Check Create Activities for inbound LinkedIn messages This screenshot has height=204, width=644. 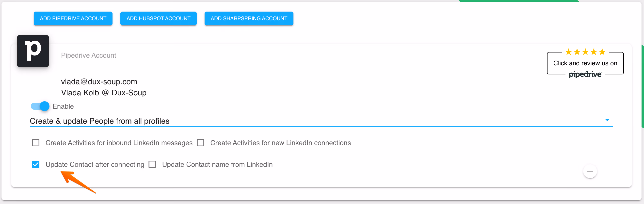tap(36, 143)
